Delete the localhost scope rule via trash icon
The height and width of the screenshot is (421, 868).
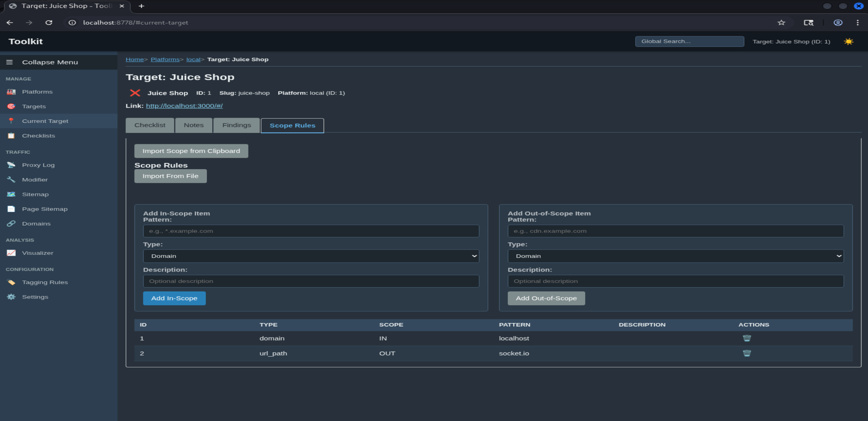coord(747,338)
